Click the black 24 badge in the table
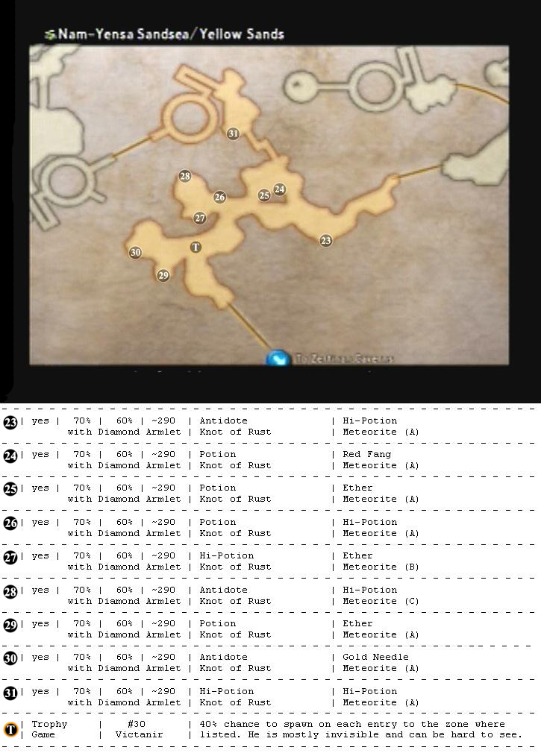 click(10, 456)
